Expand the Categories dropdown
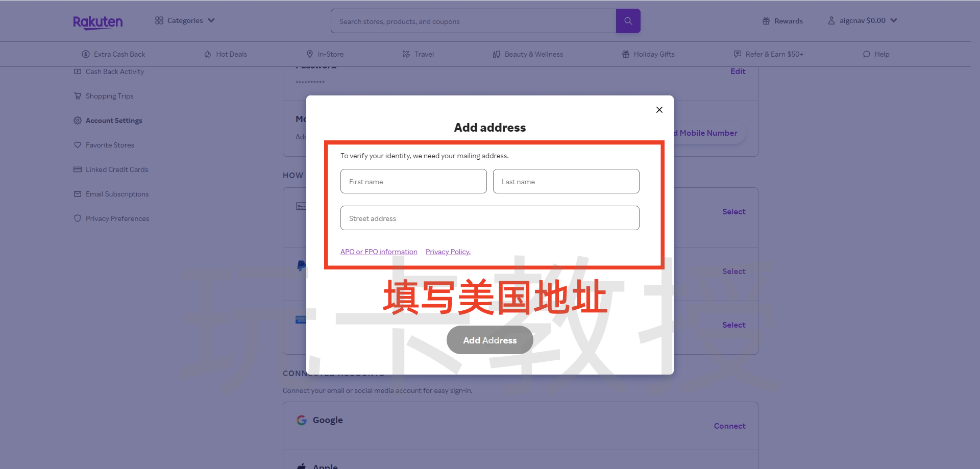Image resolution: width=980 pixels, height=469 pixels. [185, 20]
